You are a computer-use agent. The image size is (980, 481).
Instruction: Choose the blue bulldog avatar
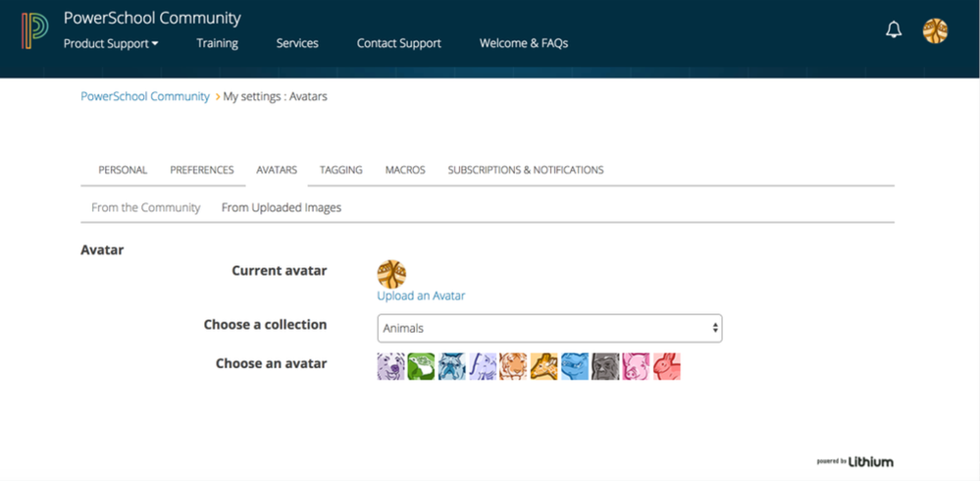click(x=452, y=366)
